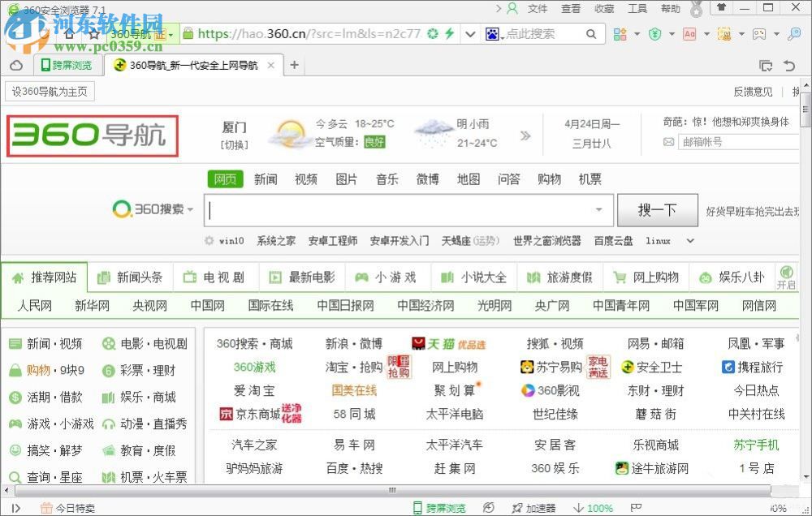The image size is (812, 516).
Task: Toggle the page refresh icon in address bar
Action: tap(434, 33)
